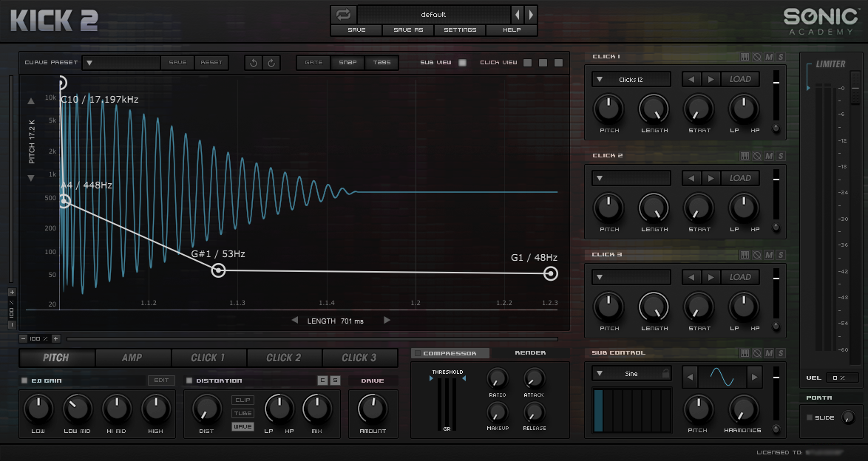
Task: Solo Click 1 with the S icon
Action: click(x=781, y=57)
